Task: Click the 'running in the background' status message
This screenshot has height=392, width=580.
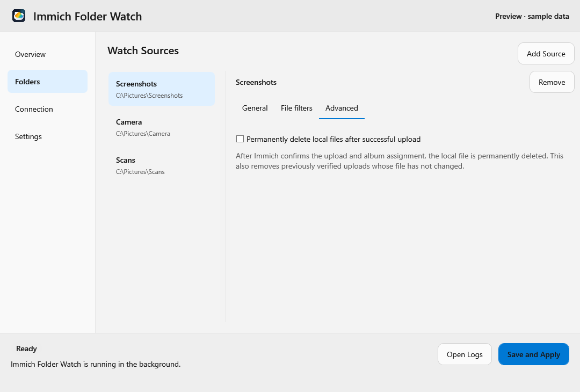Action: click(96, 364)
